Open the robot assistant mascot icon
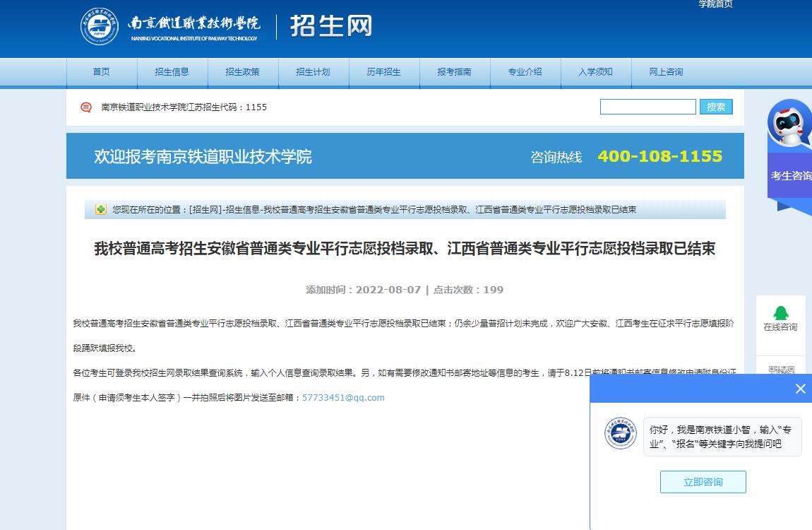 click(789, 124)
